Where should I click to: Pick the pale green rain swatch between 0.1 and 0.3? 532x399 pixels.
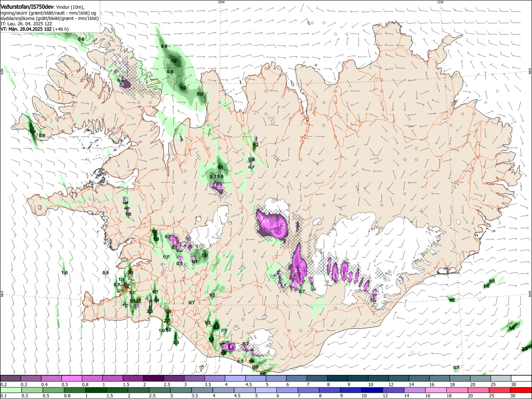(x=11, y=390)
